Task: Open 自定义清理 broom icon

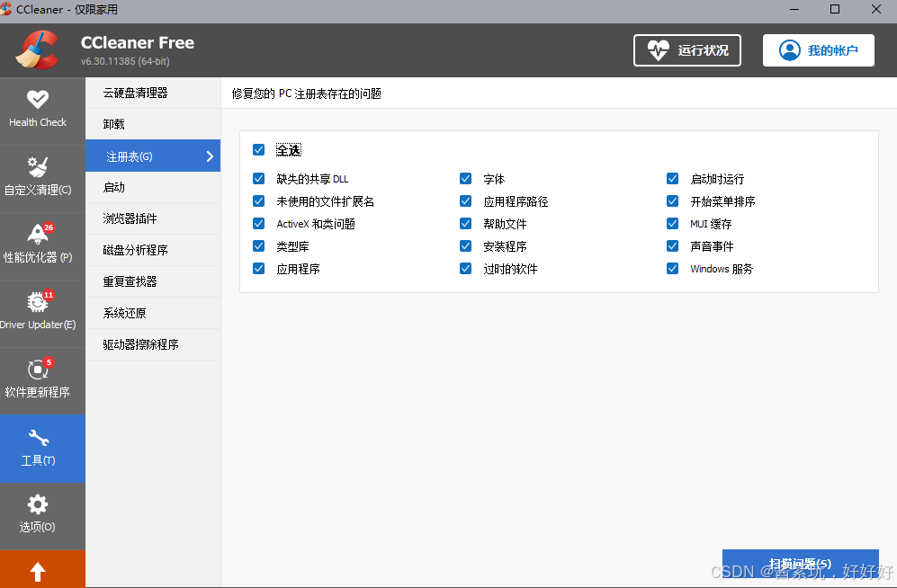Action: [38, 167]
